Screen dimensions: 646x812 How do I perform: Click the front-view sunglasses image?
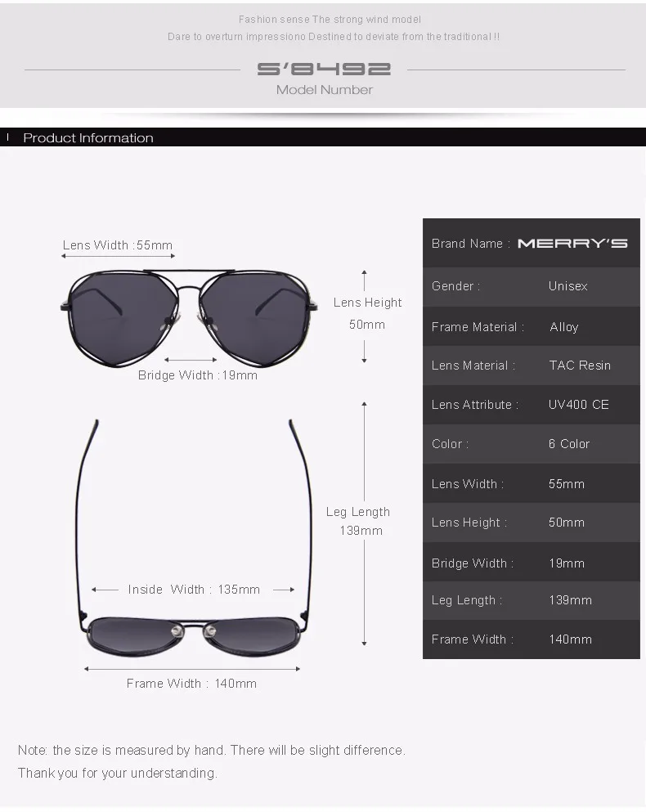pyautogui.click(x=189, y=317)
